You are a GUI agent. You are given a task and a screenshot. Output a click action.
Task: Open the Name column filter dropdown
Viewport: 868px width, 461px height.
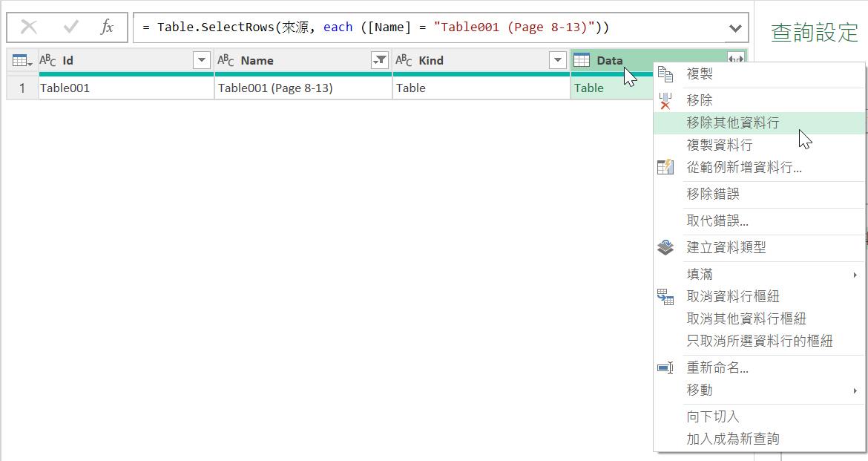point(379,61)
